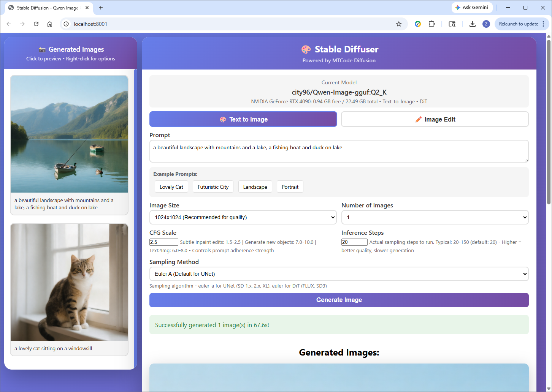Screen dimensions: 552x392
Task: Open the Number of Images dropdown
Action: pos(435,217)
